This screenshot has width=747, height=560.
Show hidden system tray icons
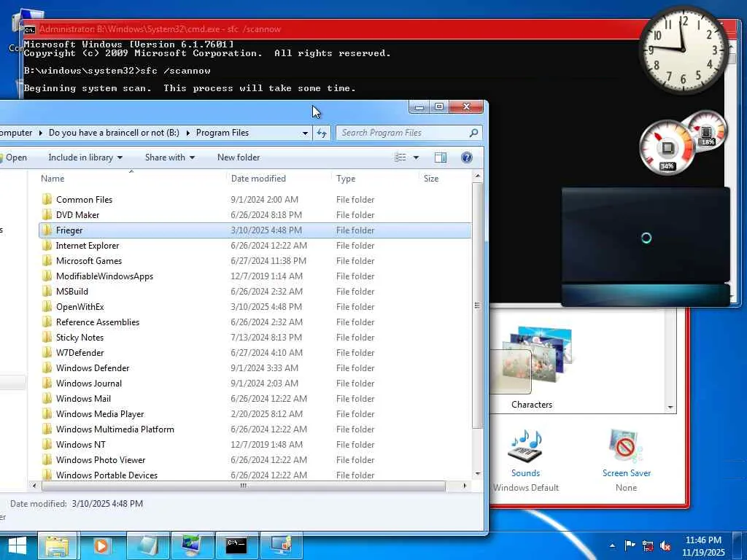[x=612, y=545]
